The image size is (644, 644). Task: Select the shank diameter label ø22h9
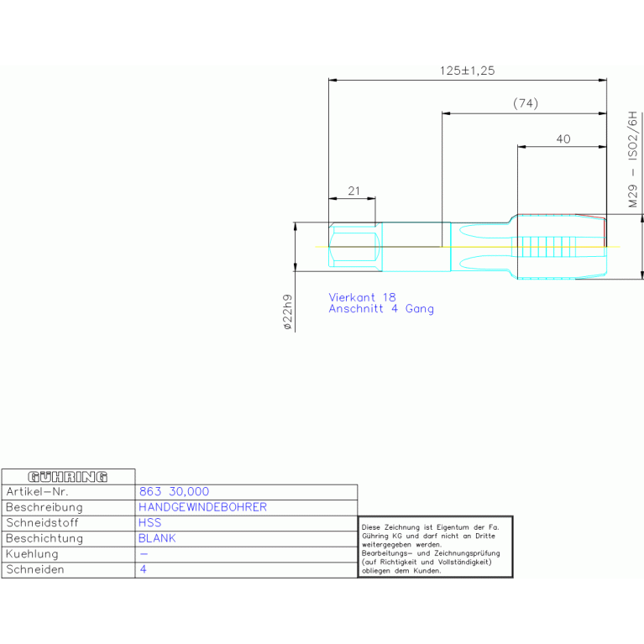288,312
